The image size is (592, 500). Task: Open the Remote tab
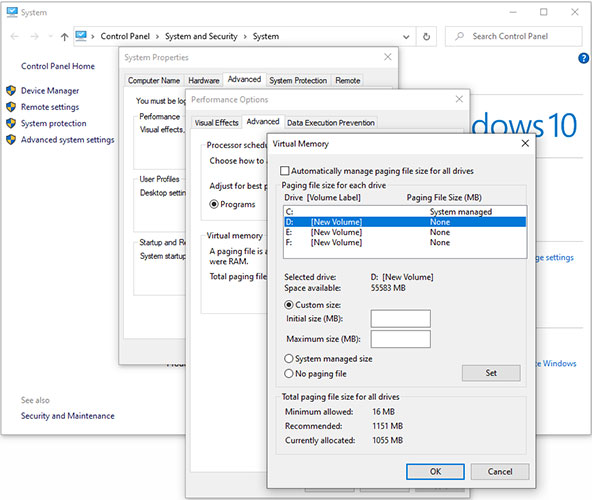(x=348, y=80)
